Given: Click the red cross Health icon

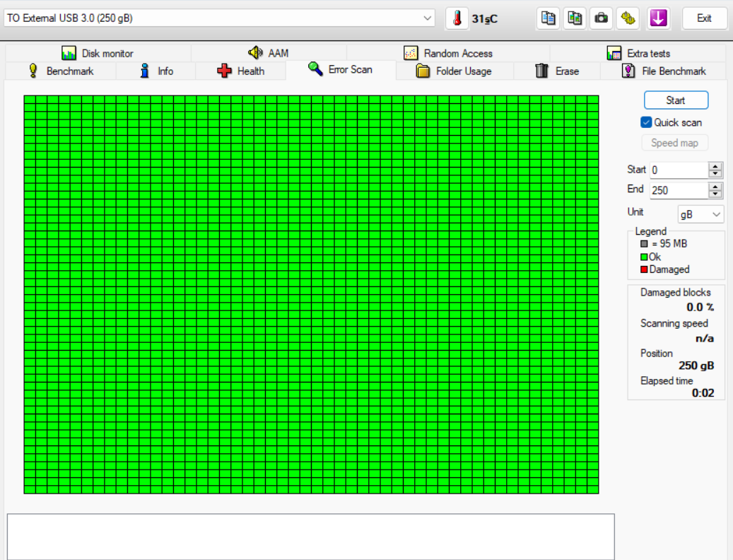Looking at the screenshot, I should (224, 71).
